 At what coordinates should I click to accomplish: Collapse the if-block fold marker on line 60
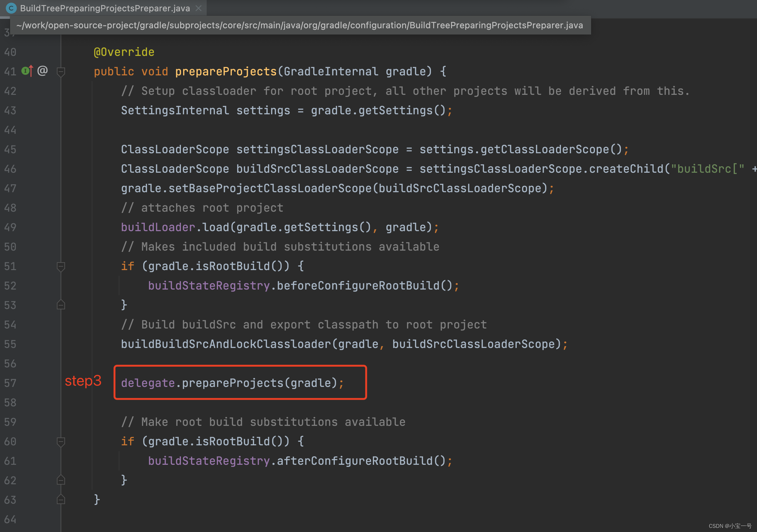point(61,442)
